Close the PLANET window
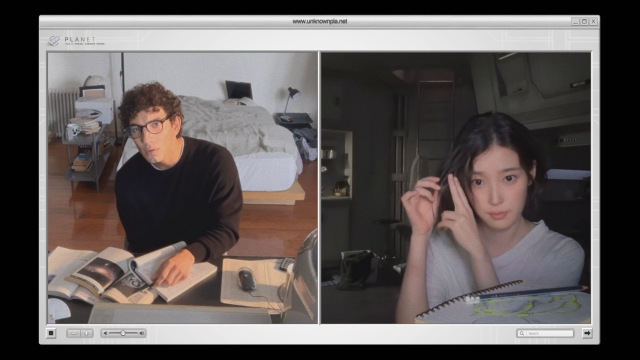The width and height of the screenshot is (640, 360). pyautogui.click(x=593, y=21)
